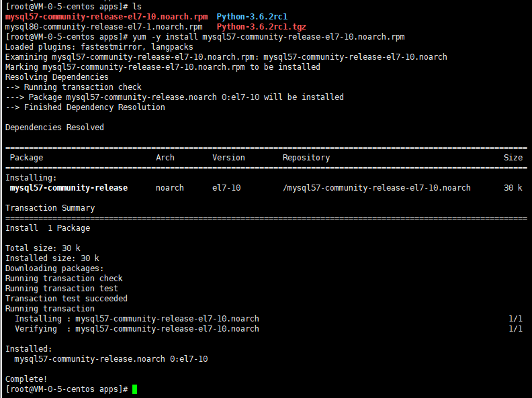The image size is (532, 398).
Task: Click the 'Package' column header
Action: point(26,158)
